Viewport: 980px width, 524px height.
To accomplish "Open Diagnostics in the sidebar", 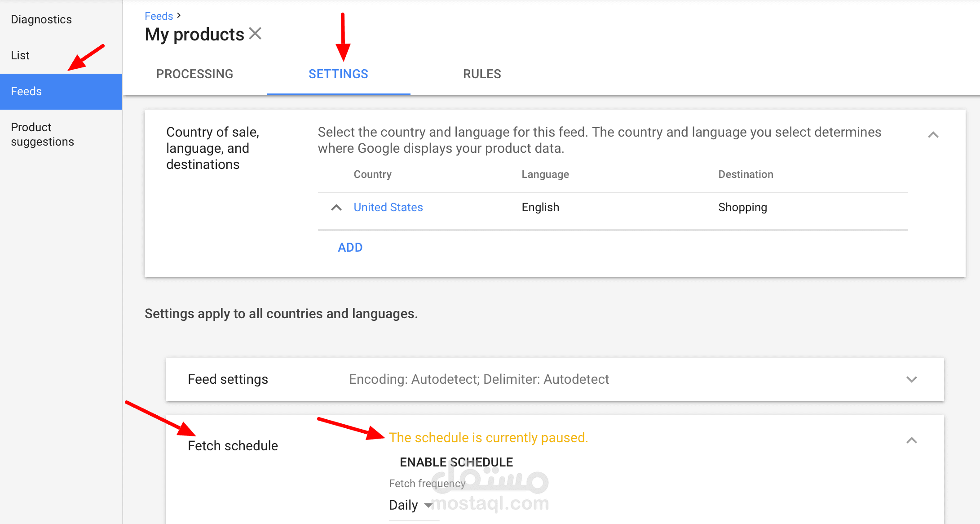I will [41, 19].
